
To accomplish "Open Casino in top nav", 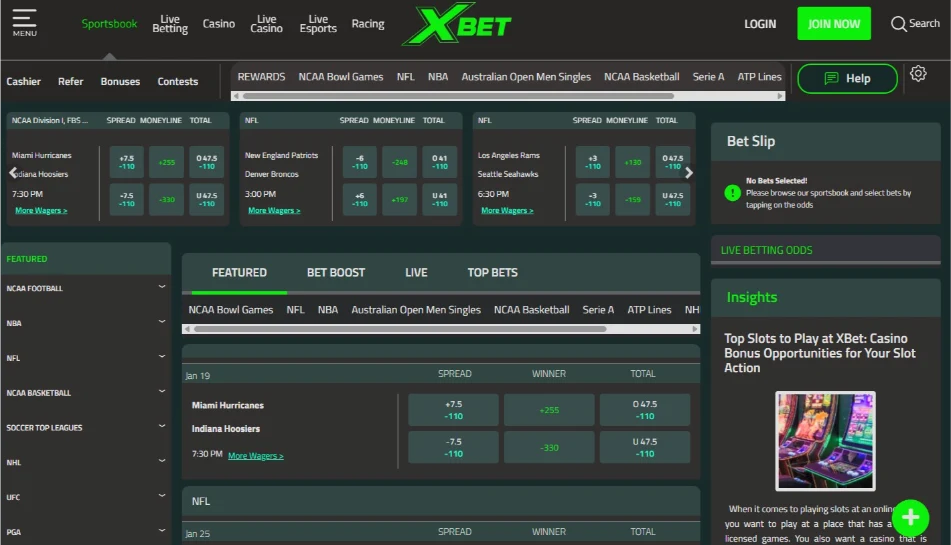I will point(218,24).
